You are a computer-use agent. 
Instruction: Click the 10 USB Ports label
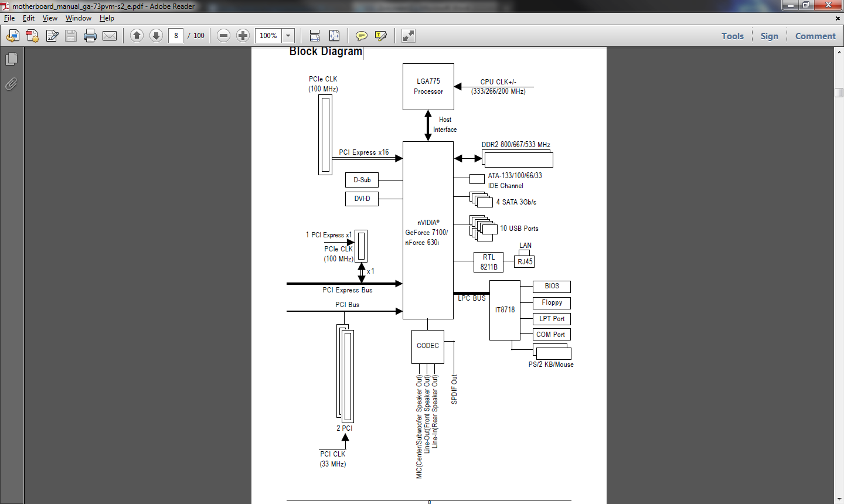519,229
